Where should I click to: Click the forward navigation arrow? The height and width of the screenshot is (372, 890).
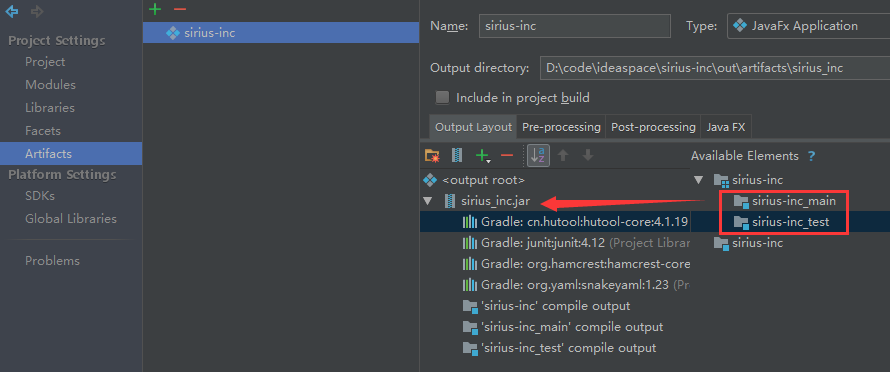[x=37, y=11]
